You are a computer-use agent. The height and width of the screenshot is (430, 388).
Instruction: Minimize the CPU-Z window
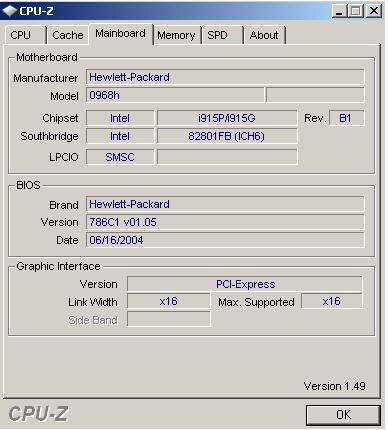[x=339, y=11]
